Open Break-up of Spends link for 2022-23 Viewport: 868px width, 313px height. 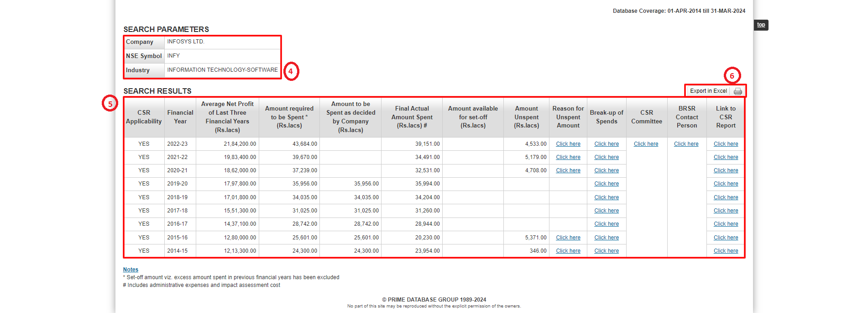[607, 144]
